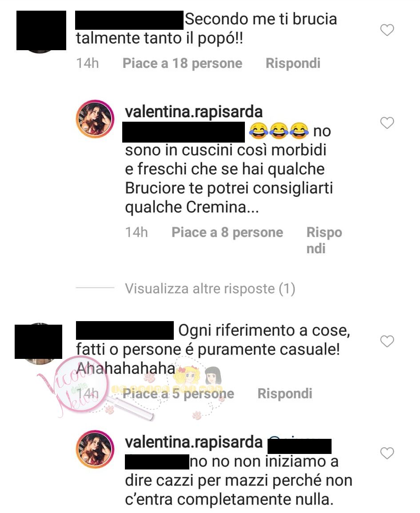View who liked: 'Piace a 18 persone'
Viewport: 420px width, 513px height.
point(182,63)
